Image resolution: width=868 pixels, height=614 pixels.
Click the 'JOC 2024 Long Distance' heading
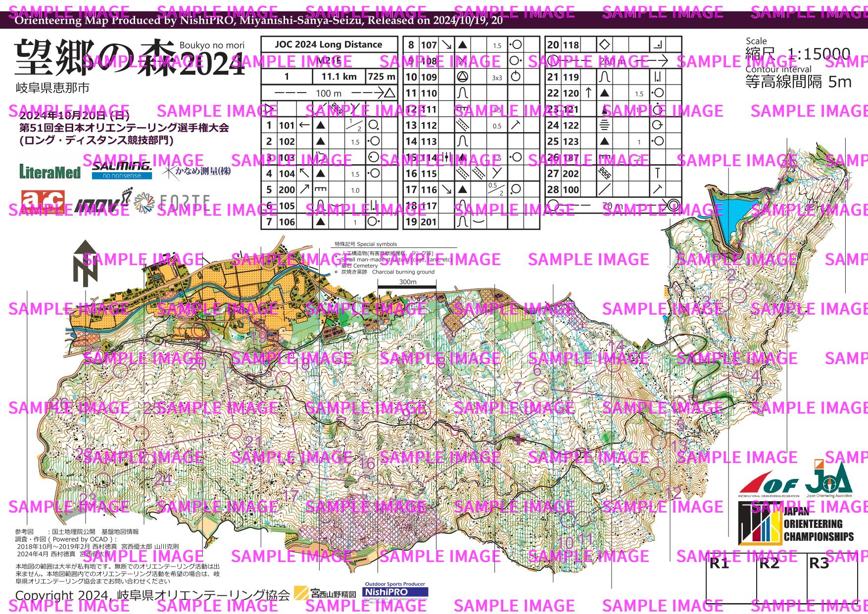[329, 45]
